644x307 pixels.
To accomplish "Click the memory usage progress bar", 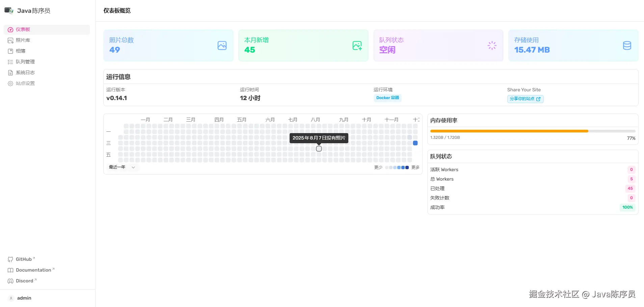I will 533,131.
